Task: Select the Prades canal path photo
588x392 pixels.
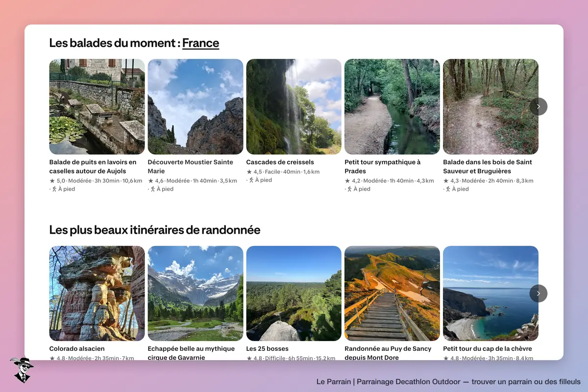Action: [x=392, y=107]
